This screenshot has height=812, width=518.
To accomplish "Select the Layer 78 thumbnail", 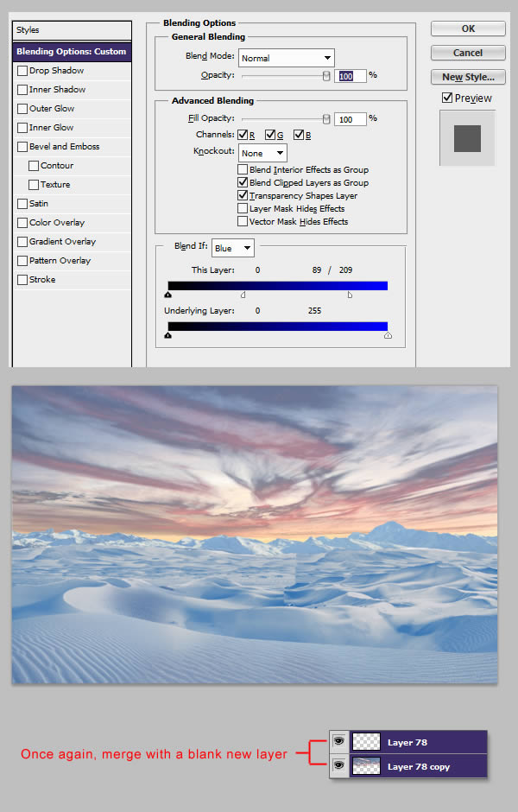I will click(366, 742).
